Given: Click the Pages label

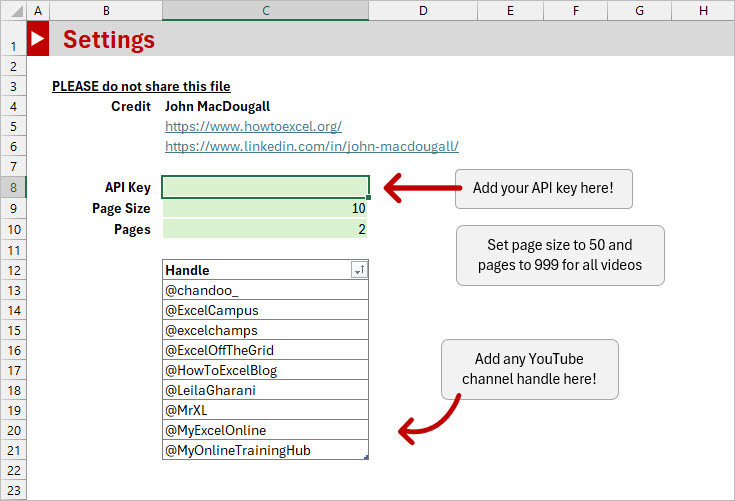Looking at the screenshot, I should tap(132, 230).
